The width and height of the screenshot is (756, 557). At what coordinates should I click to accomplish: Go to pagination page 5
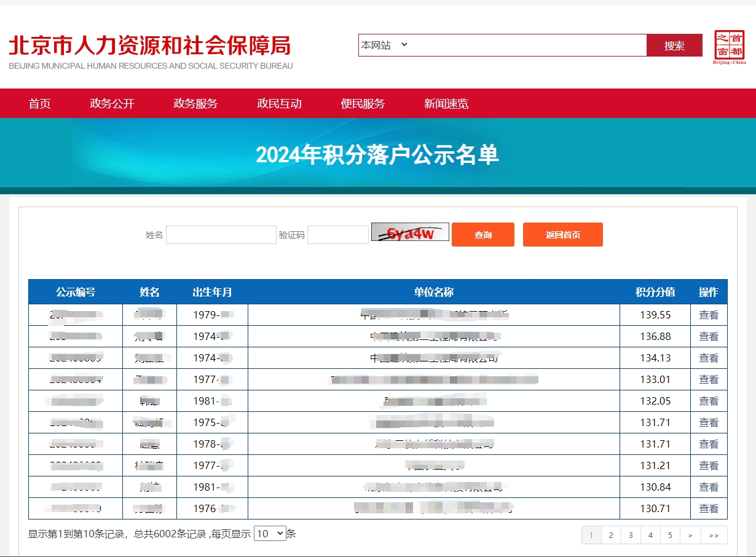coord(670,535)
